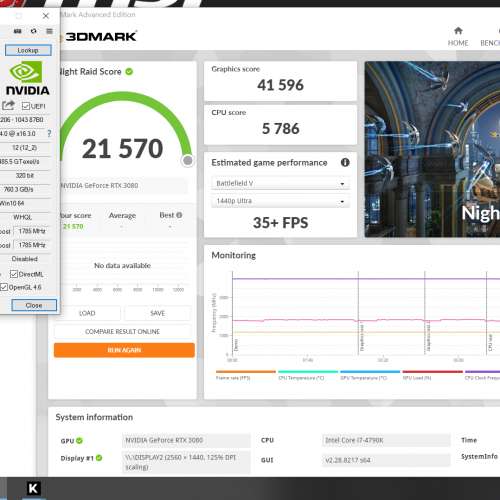This screenshot has width=500, height=500.
Task: Click the green check beside Night Raid Score
Action: tap(129, 72)
